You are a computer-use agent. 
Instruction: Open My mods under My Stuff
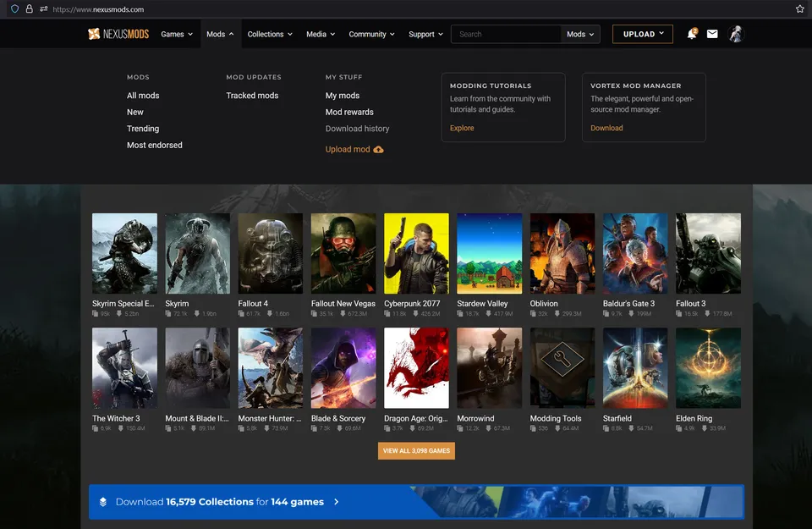[x=343, y=96]
